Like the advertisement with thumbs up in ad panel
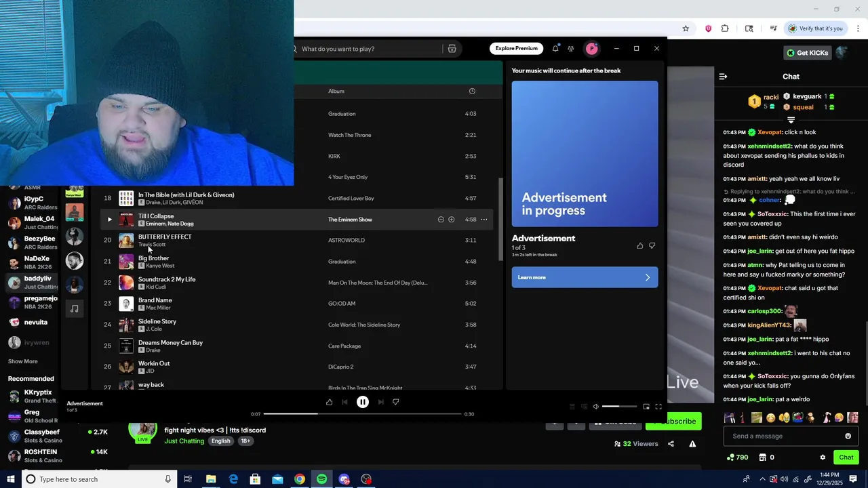 coord(639,245)
